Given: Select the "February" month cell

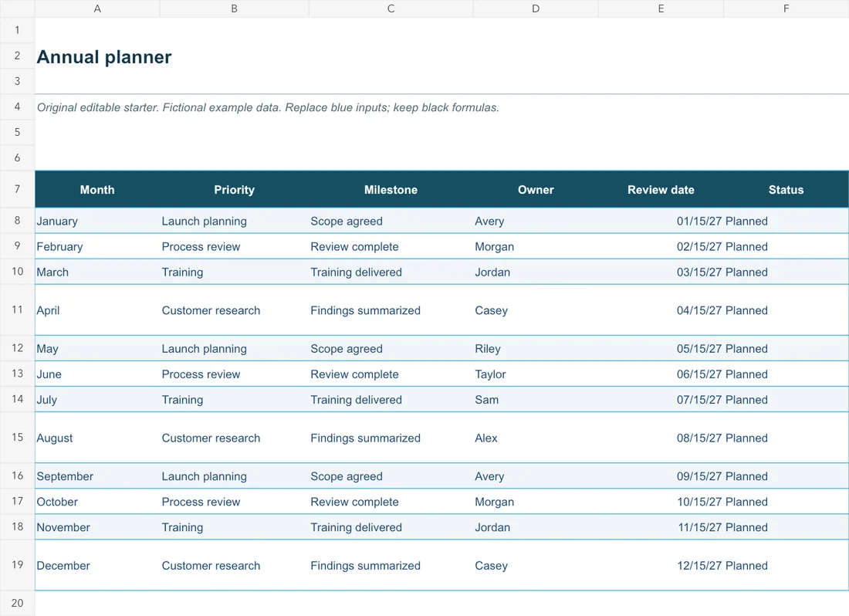Looking at the screenshot, I should [x=97, y=246].
